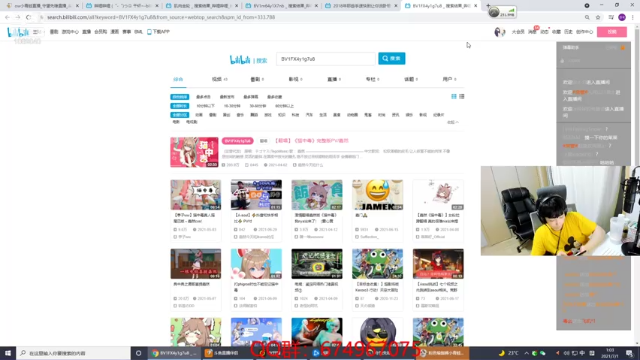Open the top result pink cat-girl thumbnail

194,152
